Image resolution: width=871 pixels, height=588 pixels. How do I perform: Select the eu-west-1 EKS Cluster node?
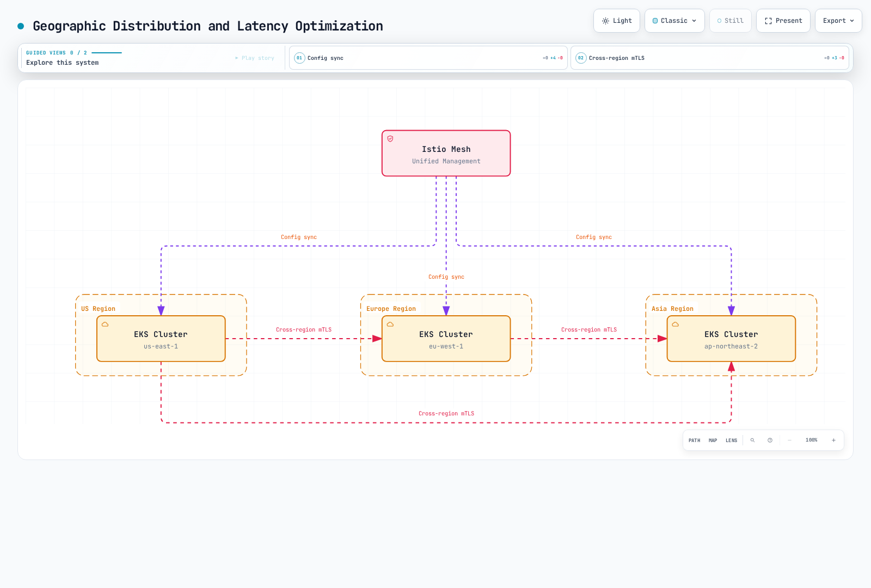click(x=446, y=339)
